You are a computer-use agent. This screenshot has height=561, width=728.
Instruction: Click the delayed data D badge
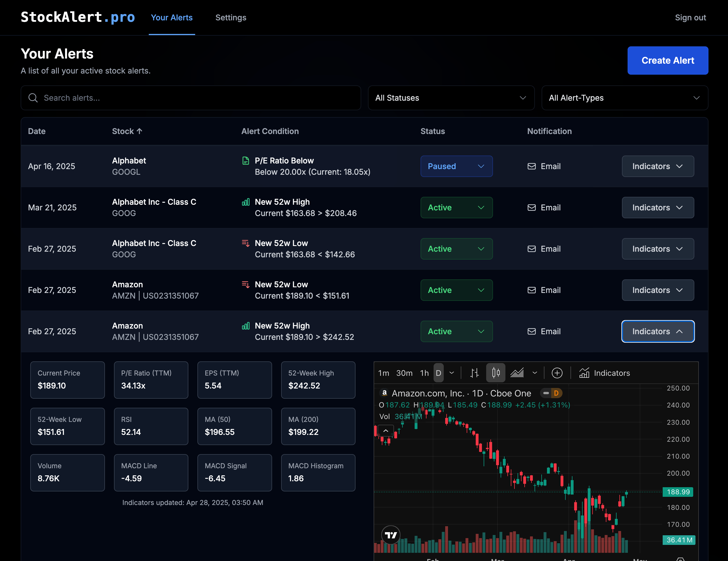[x=556, y=393]
